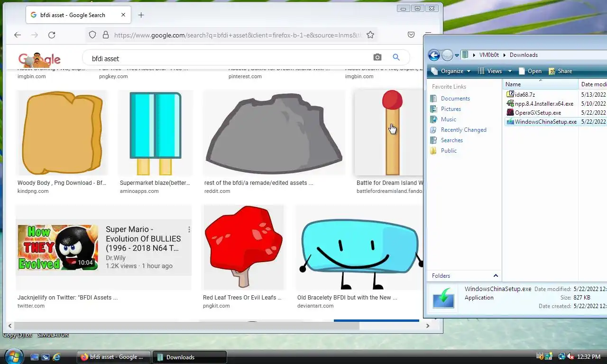Viewport: 607px width, 364px height.
Task: Click the horizontal scrollbar right arrow
Action: [x=427, y=326]
